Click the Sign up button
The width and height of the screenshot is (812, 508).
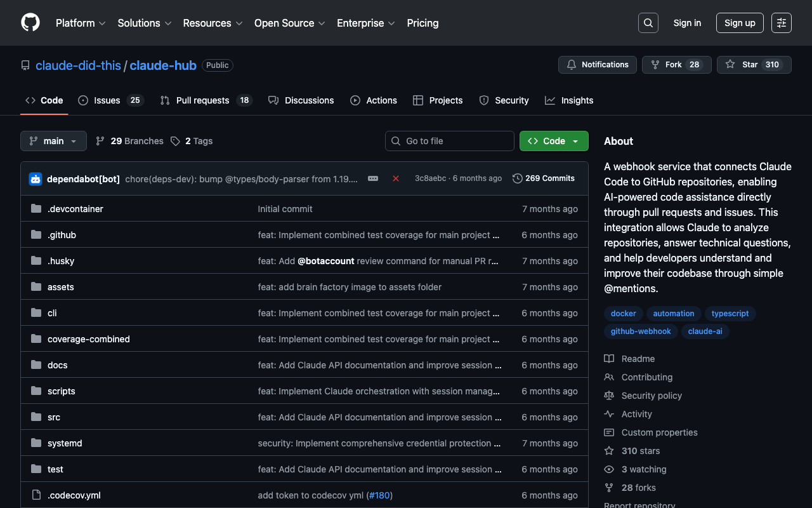[740, 23]
